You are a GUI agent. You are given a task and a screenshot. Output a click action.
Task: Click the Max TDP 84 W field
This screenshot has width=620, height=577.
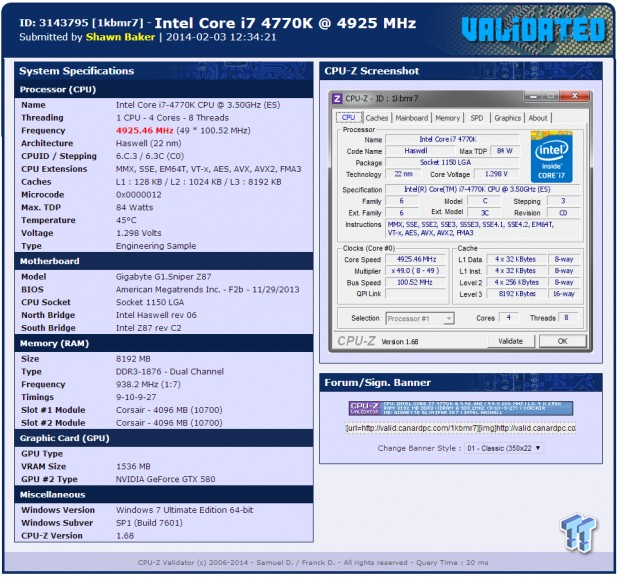click(505, 151)
